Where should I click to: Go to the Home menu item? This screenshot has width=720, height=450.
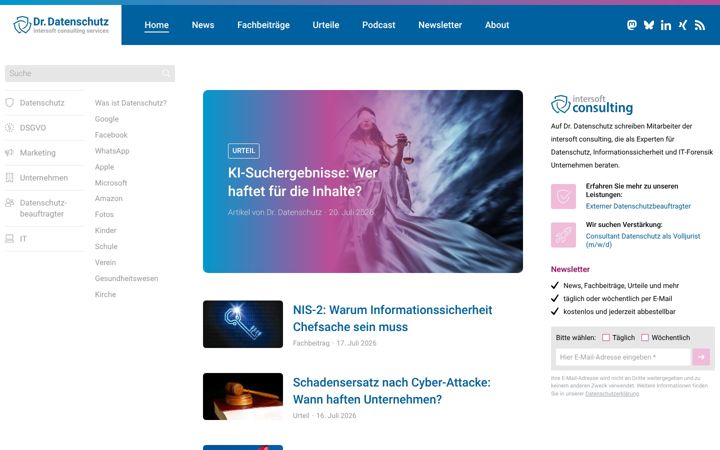pyautogui.click(x=157, y=25)
